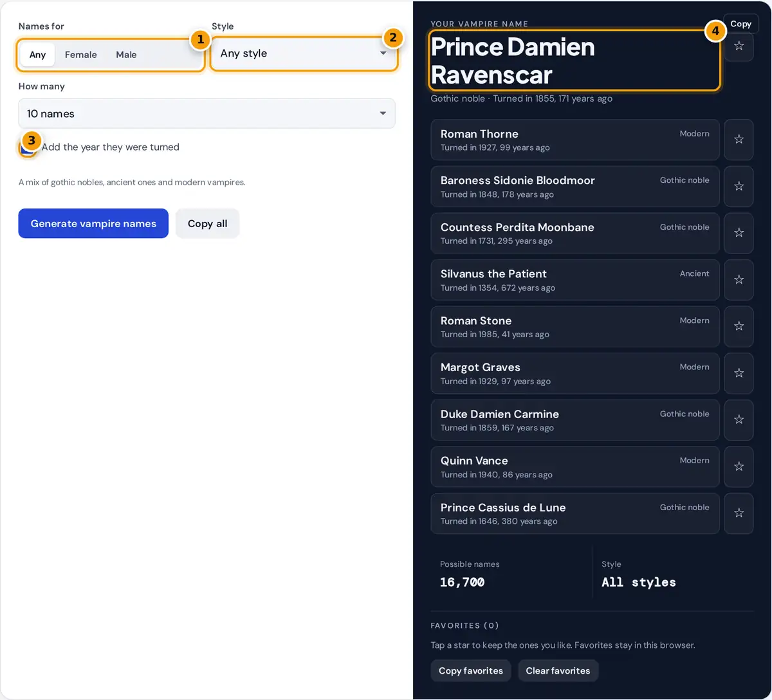Click the Prince Cassius de Lune card
The height and width of the screenshot is (700, 772).
point(575,513)
